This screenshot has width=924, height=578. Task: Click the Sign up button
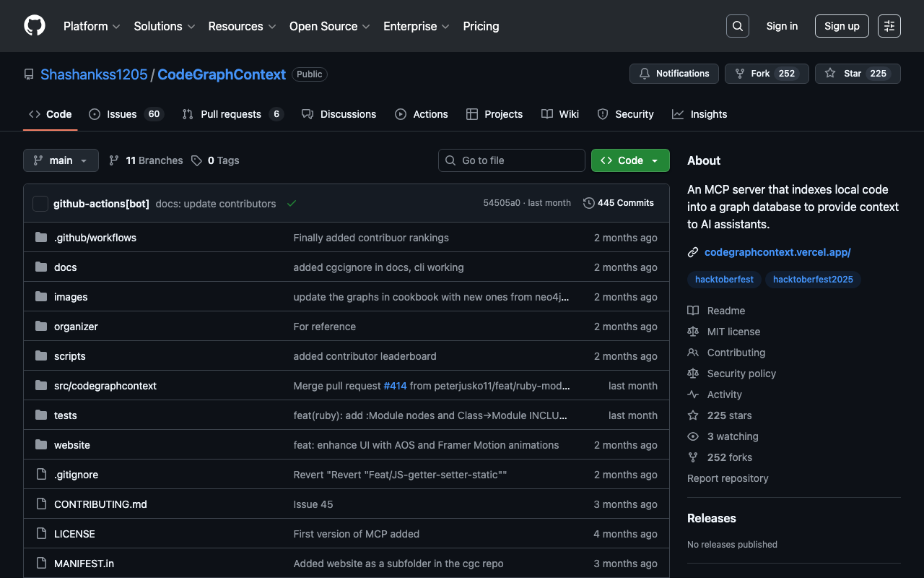(x=842, y=26)
